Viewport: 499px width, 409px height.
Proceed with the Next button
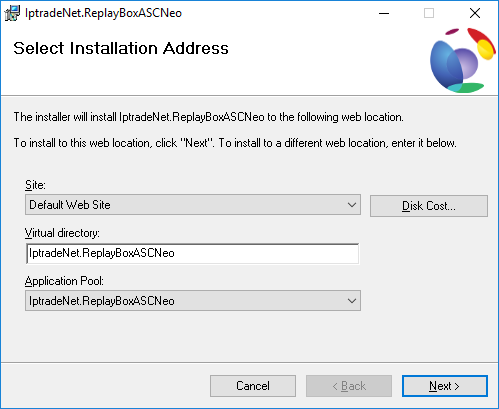pyautogui.click(x=445, y=386)
